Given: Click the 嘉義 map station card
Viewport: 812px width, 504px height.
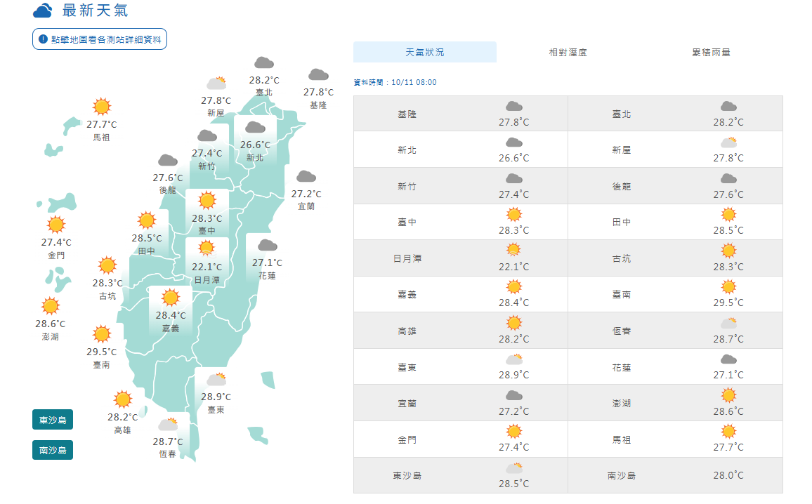Looking at the screenshot, I should [171, 310].
